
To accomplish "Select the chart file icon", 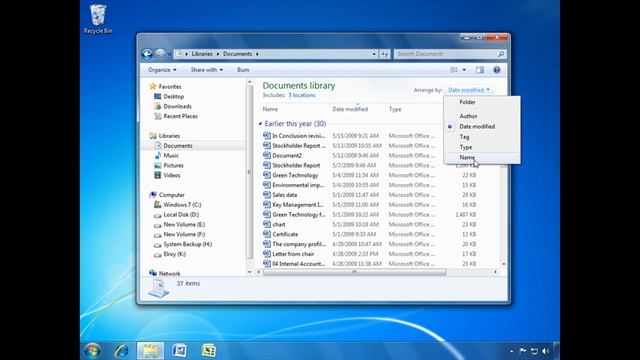I will pos(267,224).
